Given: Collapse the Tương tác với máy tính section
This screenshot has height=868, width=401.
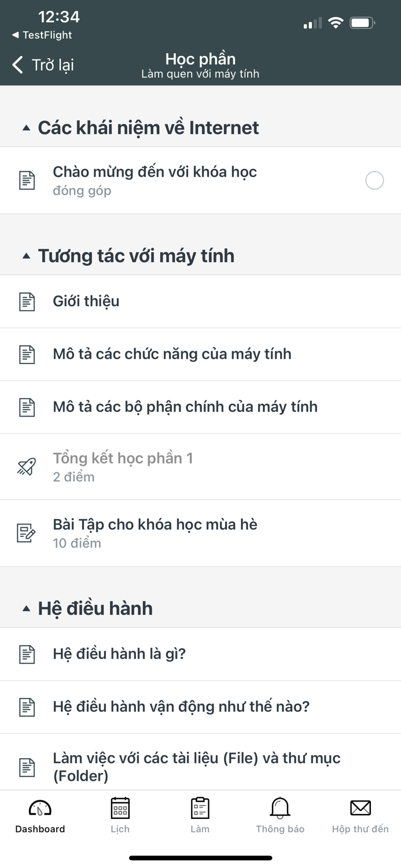Looking at the screenshot, I should pos(25,256).
